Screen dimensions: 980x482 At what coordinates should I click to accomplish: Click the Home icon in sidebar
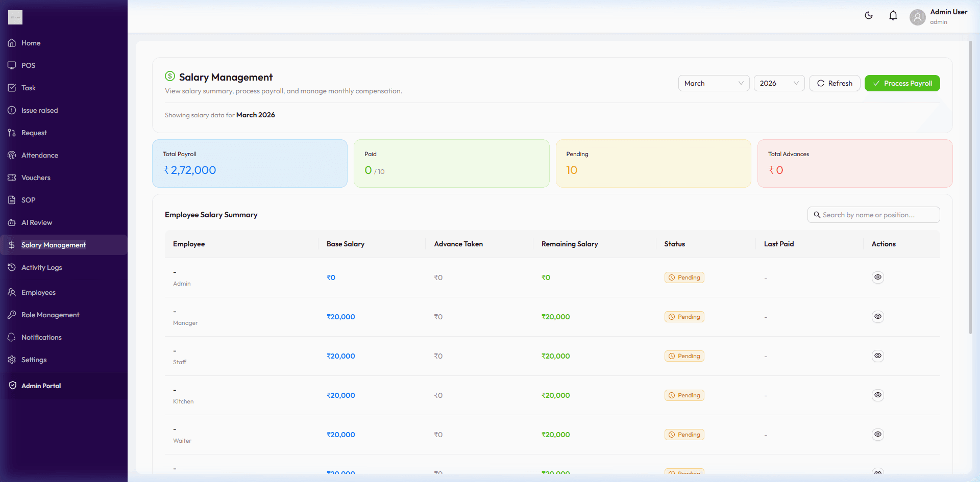coord(12,43)
